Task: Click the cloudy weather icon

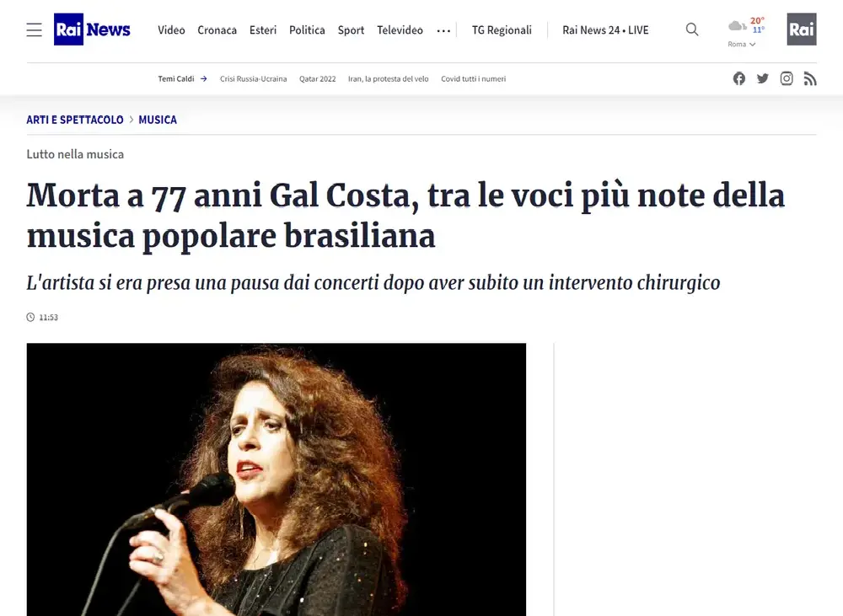Action: click(x=737, y=26)
